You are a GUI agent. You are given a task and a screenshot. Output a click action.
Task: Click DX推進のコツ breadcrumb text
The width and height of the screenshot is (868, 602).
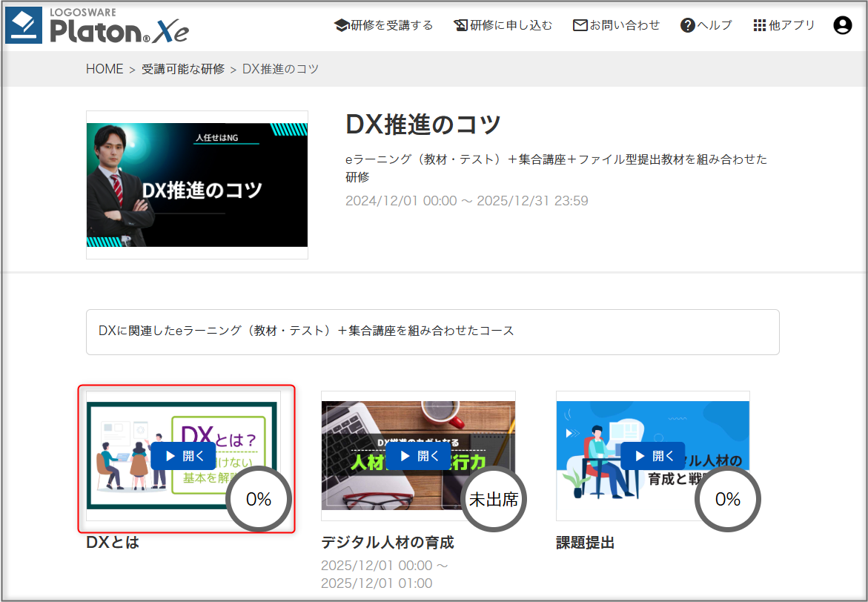click(x=281, y=69)
